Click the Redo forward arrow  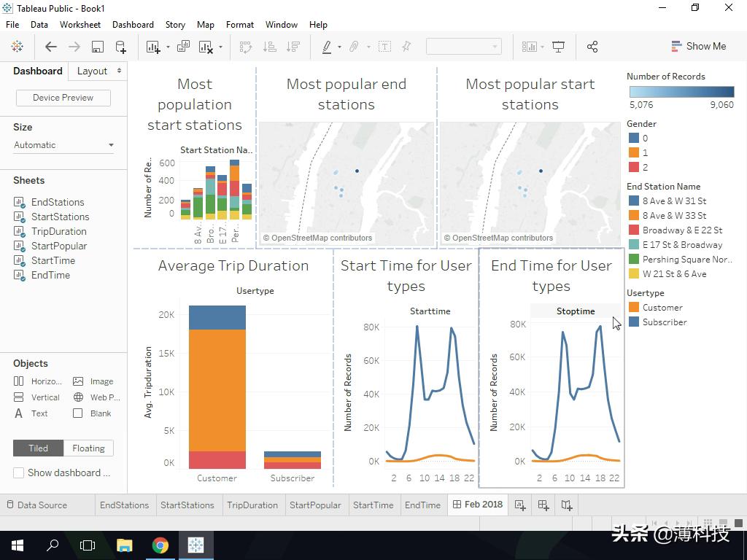click(74, 47)
